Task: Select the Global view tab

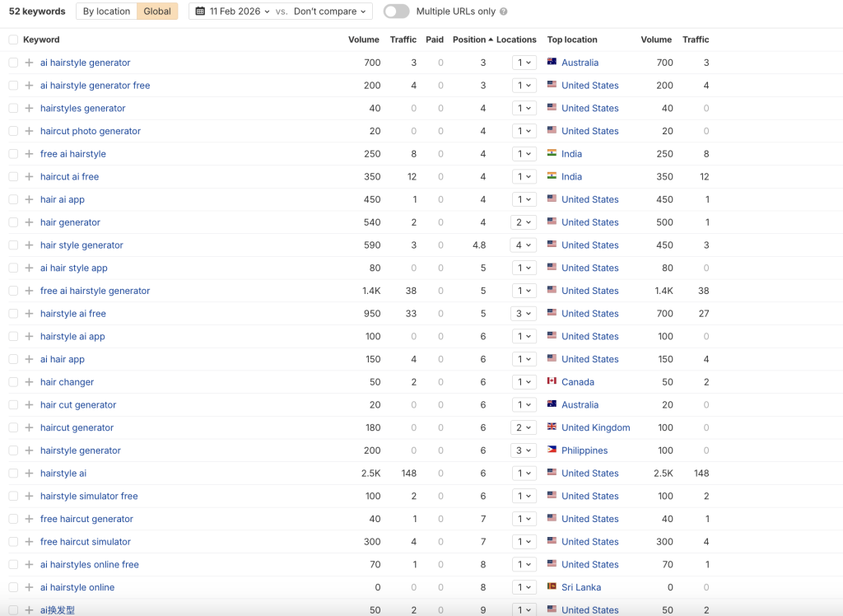Action: pyautogui.click(x=156, y=12)
